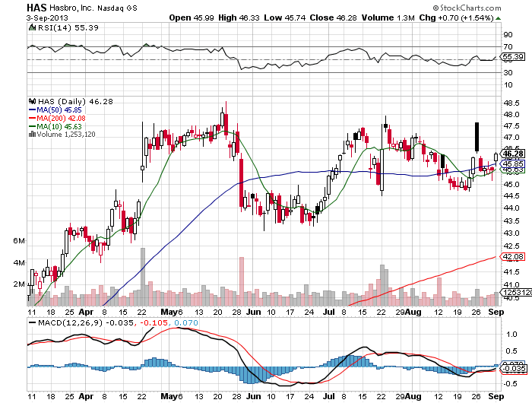This screenshot has height=403, width=532.
Task: Click 'Aug' on the price chart date axis
Action: 413,312
